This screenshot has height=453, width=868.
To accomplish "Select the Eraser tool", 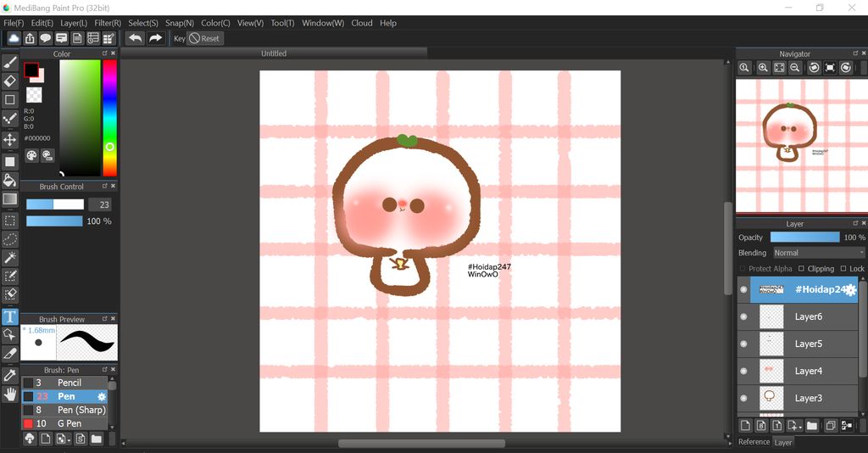I will pos(10,81).
